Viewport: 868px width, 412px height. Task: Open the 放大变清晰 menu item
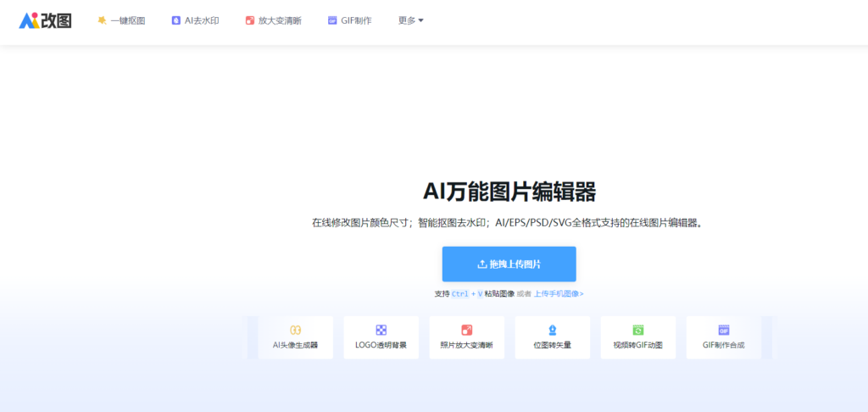click(274, 20)
